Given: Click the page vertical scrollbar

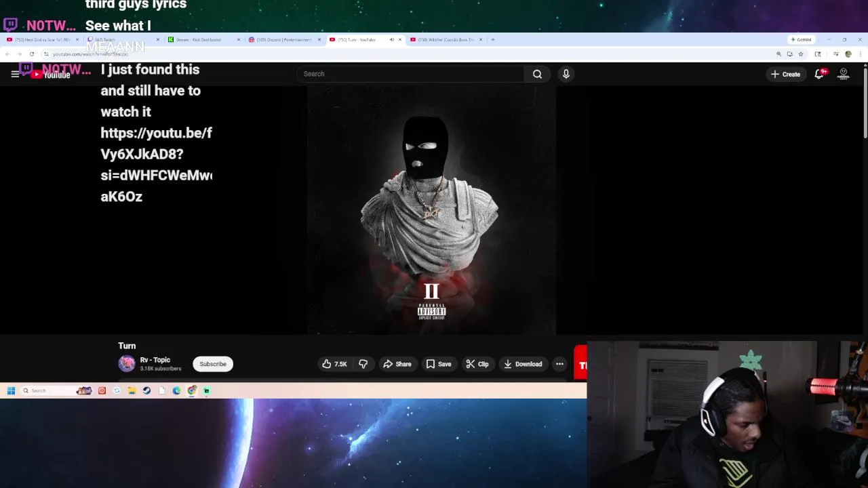Looking at the screenshot, I should pos(865,102).
